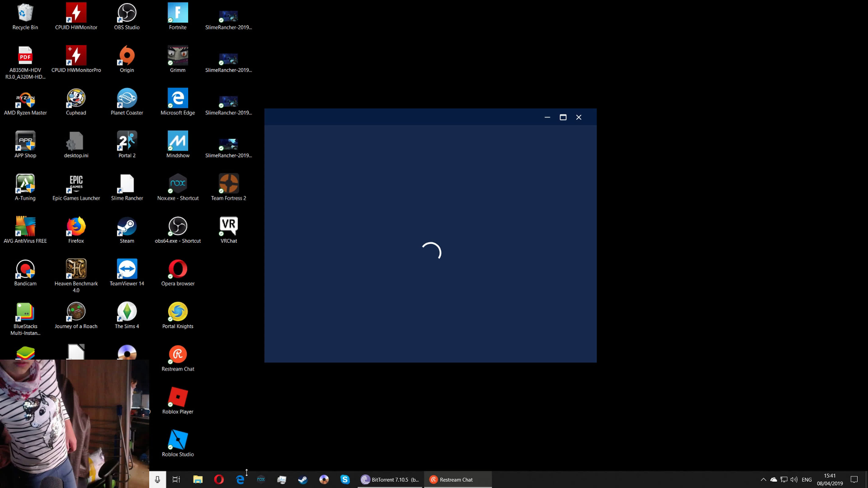Launch CPUID HWMonitor from desktop

[x=76, y=17]
